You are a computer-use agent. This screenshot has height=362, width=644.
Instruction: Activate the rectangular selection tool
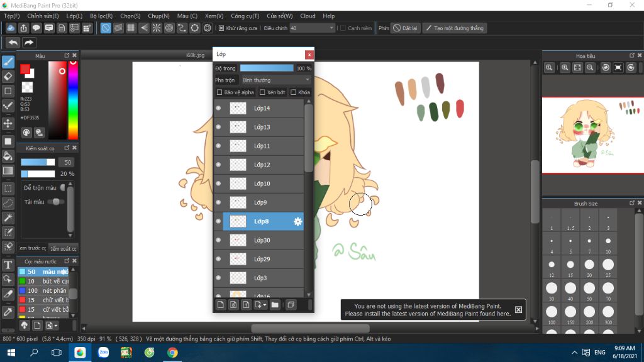(x=8, y=189)
